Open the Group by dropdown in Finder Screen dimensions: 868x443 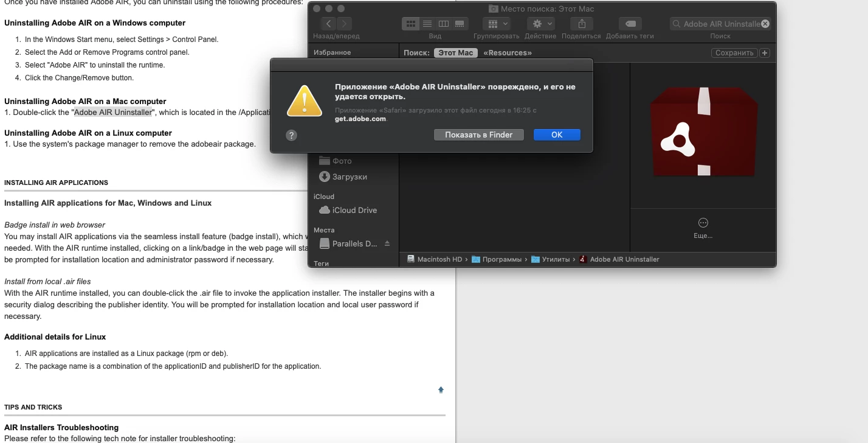tap(497, 24)
